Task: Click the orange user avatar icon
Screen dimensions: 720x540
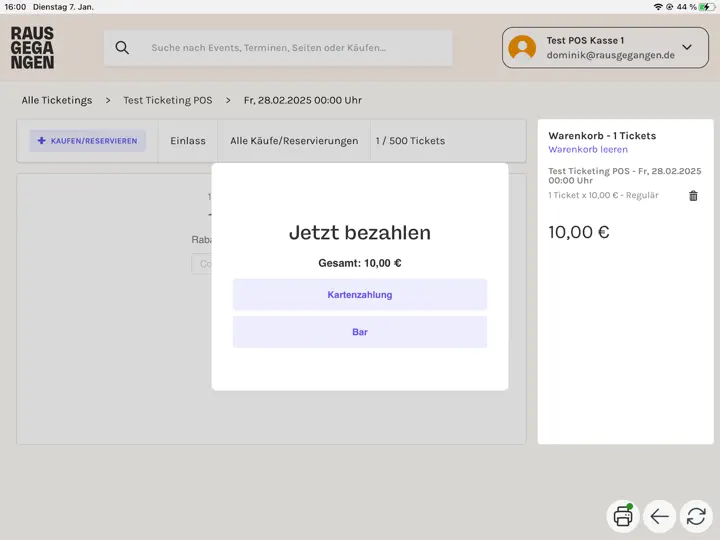Action: point(522,48)
